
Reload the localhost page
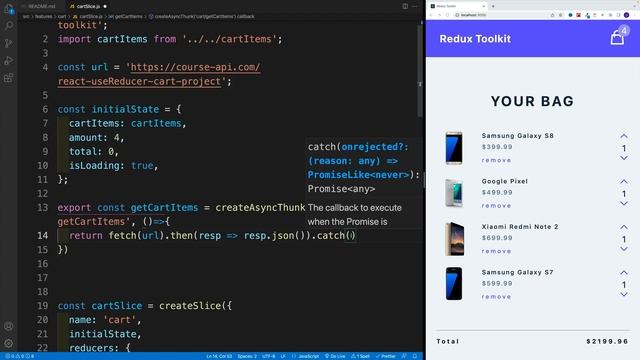click(x=447, y=15)
